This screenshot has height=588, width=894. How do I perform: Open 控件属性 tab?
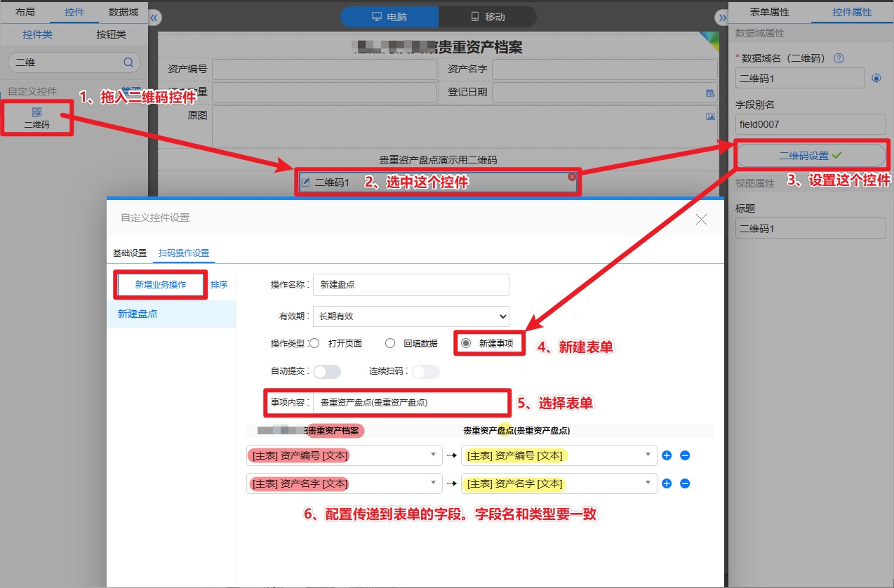[x=852, y=12]
